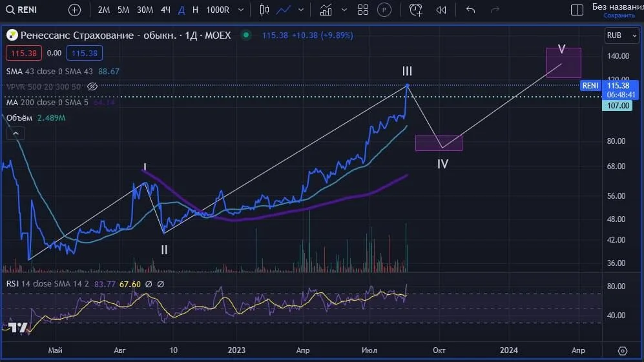Click the 140.00 level on price scale

618,56
